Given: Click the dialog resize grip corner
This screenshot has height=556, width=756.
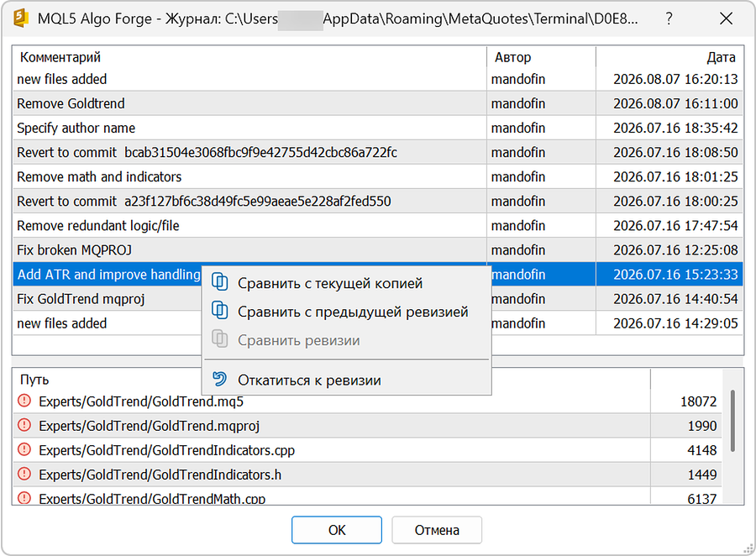Looking at the screenshot, I should [x=748, y=548].
